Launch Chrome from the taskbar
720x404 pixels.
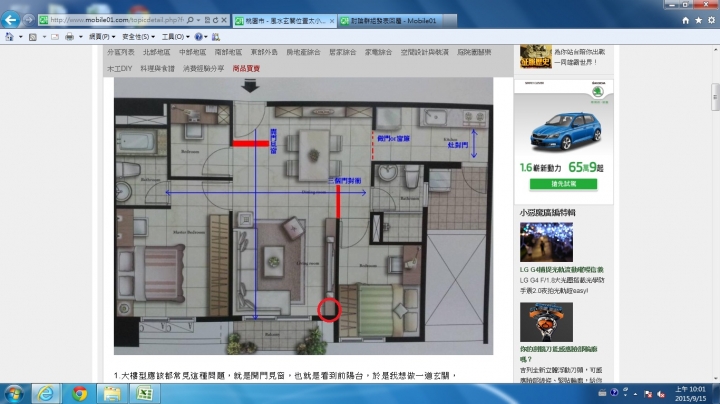click(x=79, y=394)
